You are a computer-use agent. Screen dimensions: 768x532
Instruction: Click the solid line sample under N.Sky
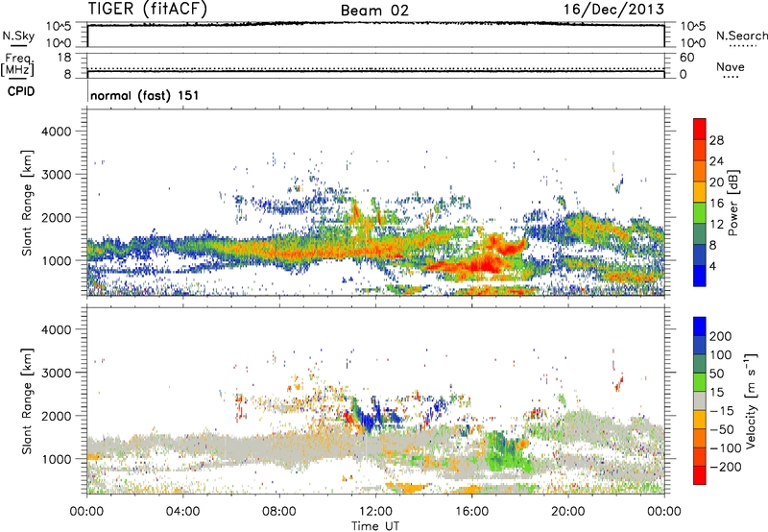17,45
